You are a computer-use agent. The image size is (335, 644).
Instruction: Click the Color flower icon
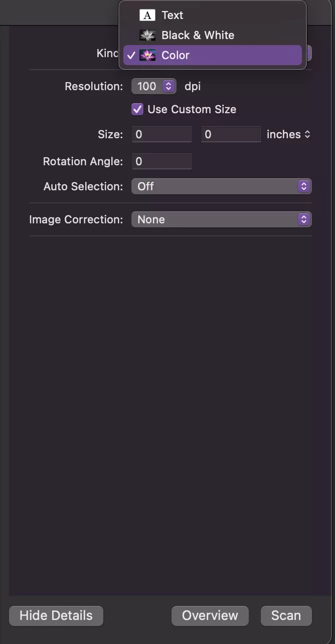[147, 56]
